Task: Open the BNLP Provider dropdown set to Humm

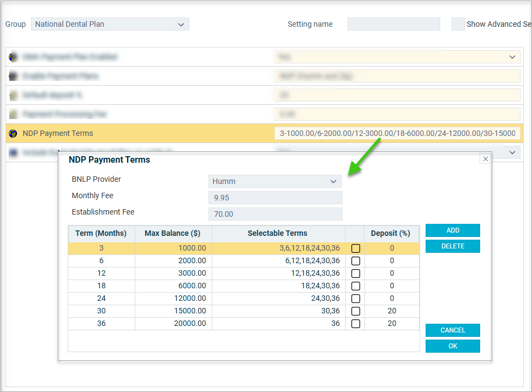Action: [x=275, y=181]
